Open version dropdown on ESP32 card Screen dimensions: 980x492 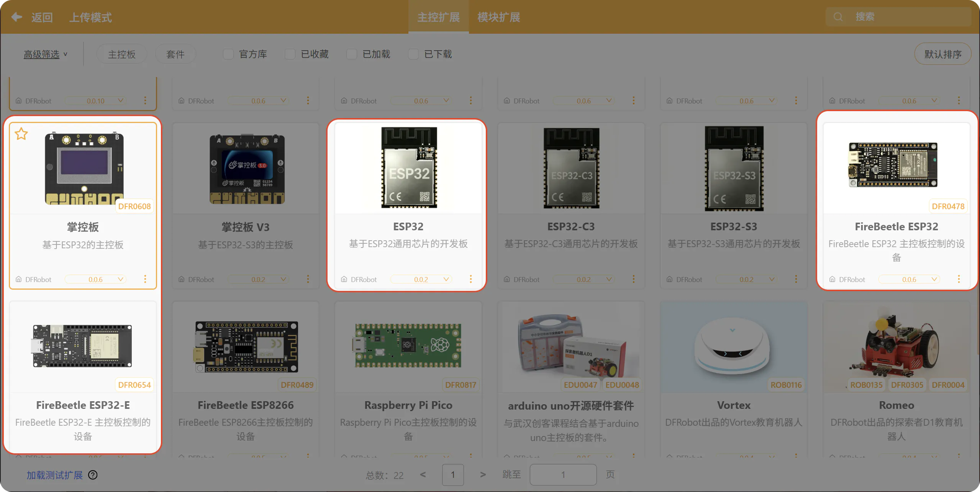[x=421, y=279]
